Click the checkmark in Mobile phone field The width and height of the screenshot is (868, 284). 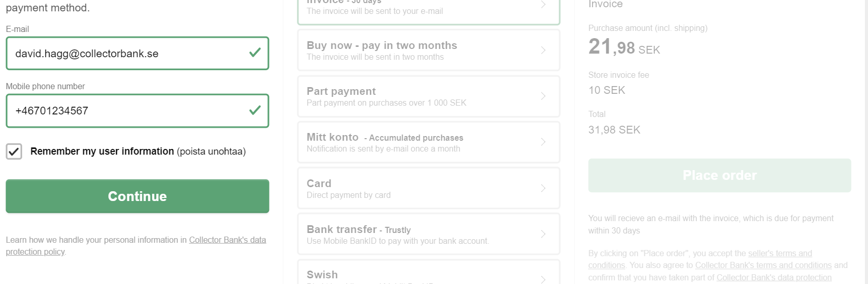tap(255, 110)
